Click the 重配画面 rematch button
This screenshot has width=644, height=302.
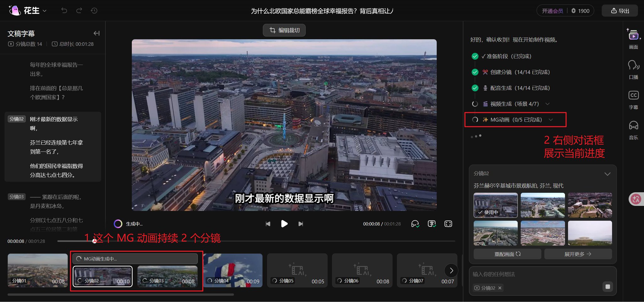[508, 254]
